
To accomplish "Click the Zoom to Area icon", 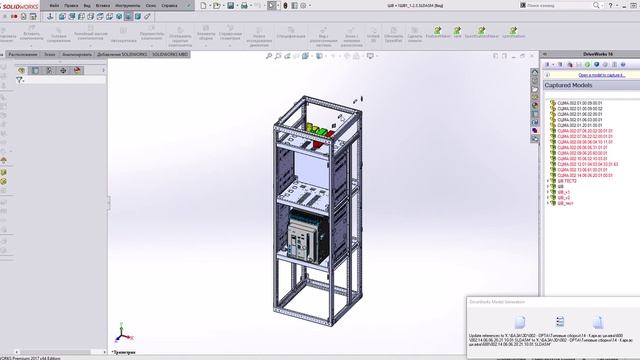I will tap(278, 56).
